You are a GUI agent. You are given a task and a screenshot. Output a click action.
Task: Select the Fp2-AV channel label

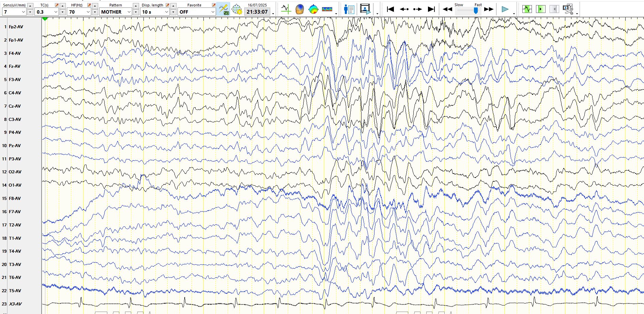coord(16,27)
